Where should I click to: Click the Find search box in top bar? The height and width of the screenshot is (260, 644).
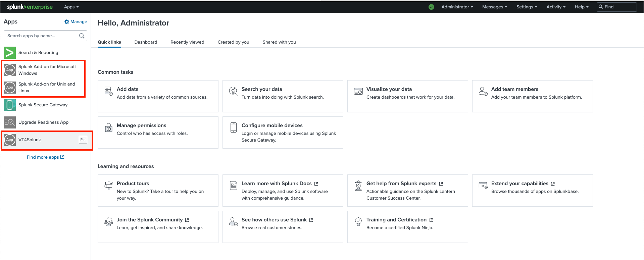pos(616,7)
